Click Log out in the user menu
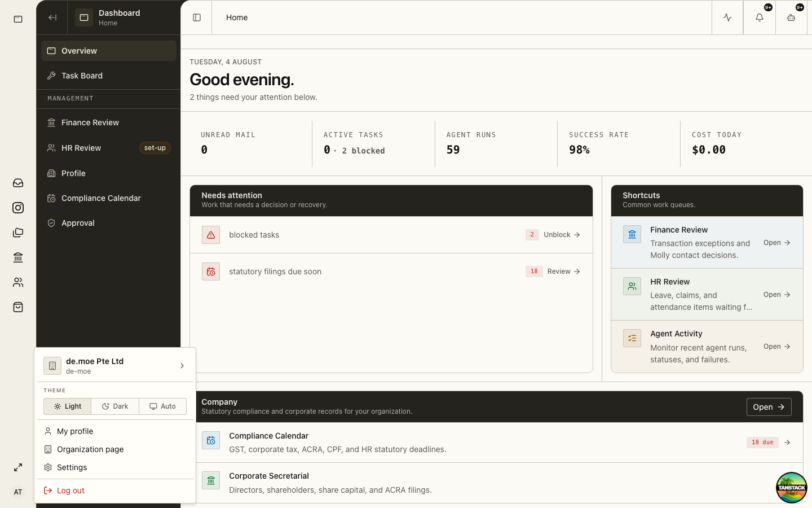 (115, 491)
